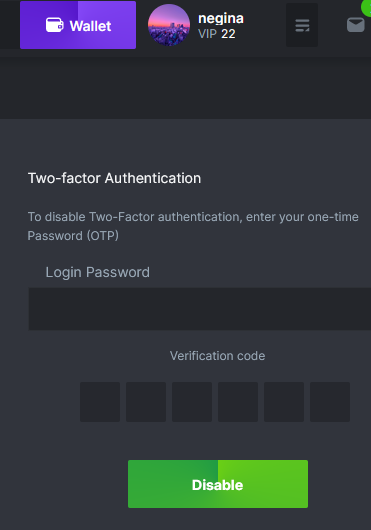Open negina's profile avatar picture
The width and height of the screenshot is (371, 530).
pos(169,25)
